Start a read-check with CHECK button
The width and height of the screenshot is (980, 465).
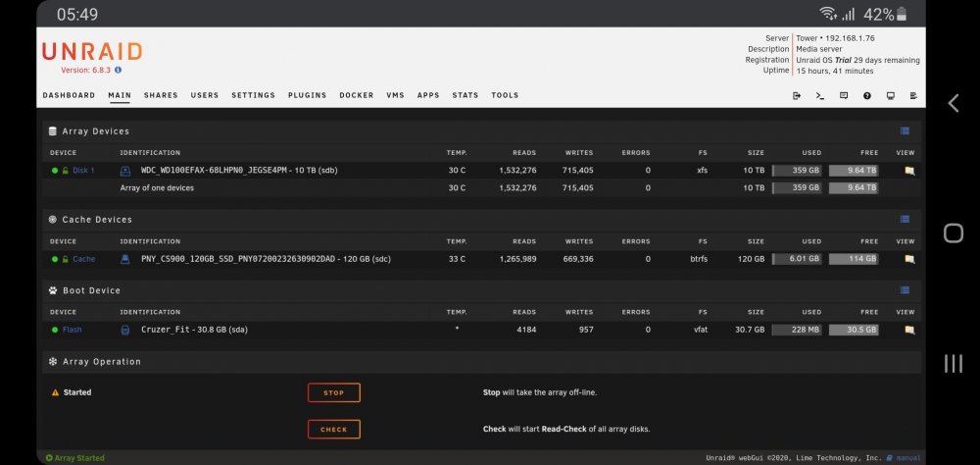334,430
